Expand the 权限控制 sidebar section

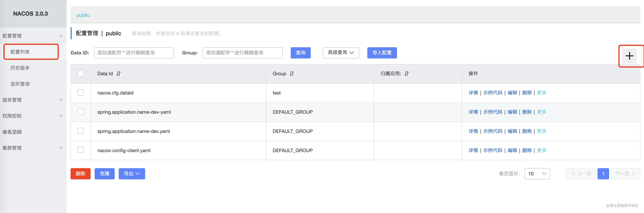click(33, 116)
